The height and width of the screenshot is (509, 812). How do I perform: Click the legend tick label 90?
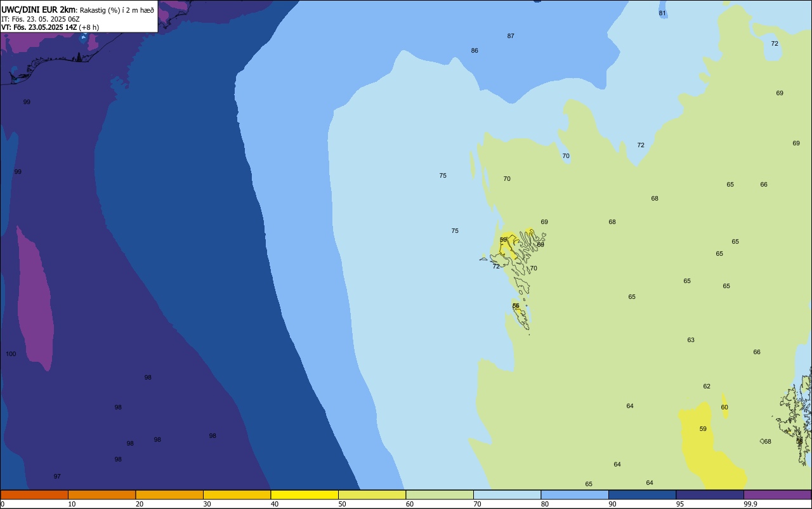pos(612,504)
